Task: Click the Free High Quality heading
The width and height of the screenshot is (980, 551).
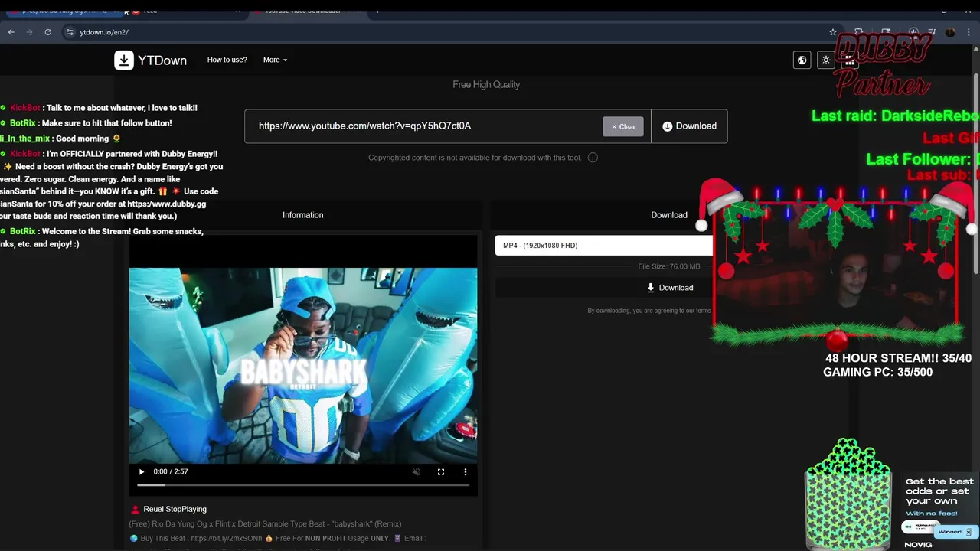Action: [486, 84]
